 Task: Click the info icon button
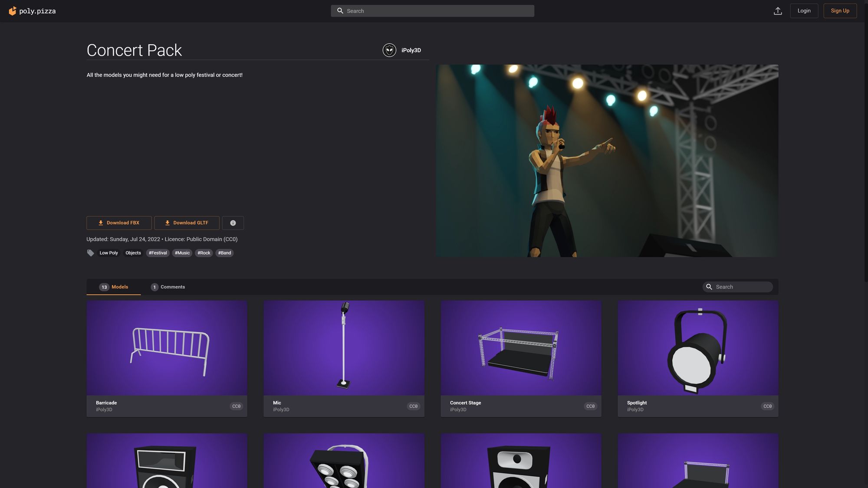click(x=233, y=223)
